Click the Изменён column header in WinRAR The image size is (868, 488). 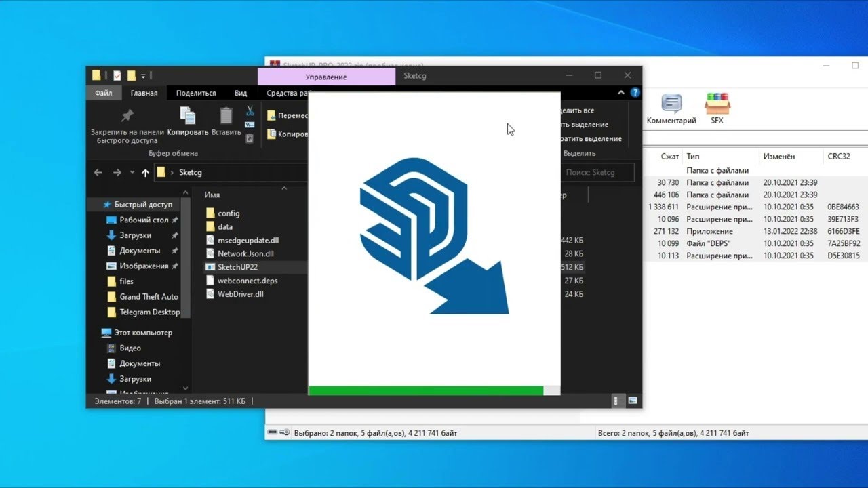pos(778,157)
